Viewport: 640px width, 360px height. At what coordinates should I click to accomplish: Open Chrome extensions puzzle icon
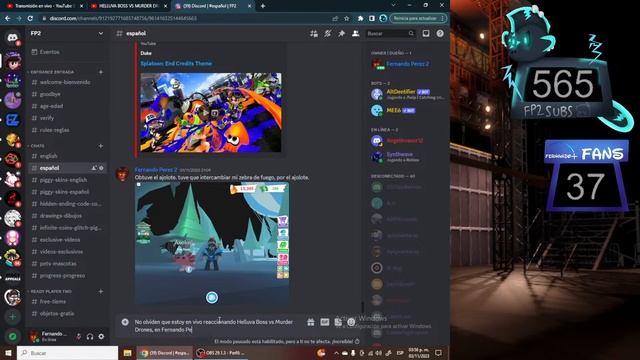point(360,18)
